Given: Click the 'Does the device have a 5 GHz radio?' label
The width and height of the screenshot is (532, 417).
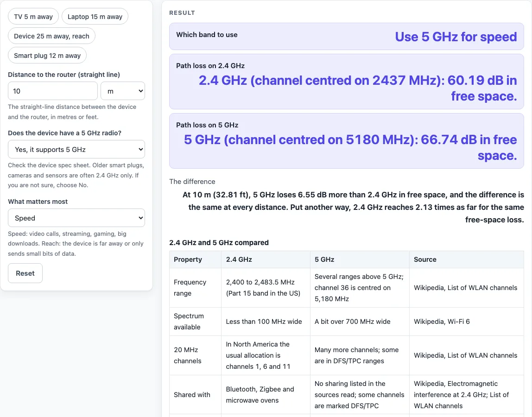Looking at the screenshot, I should point(64,133).
